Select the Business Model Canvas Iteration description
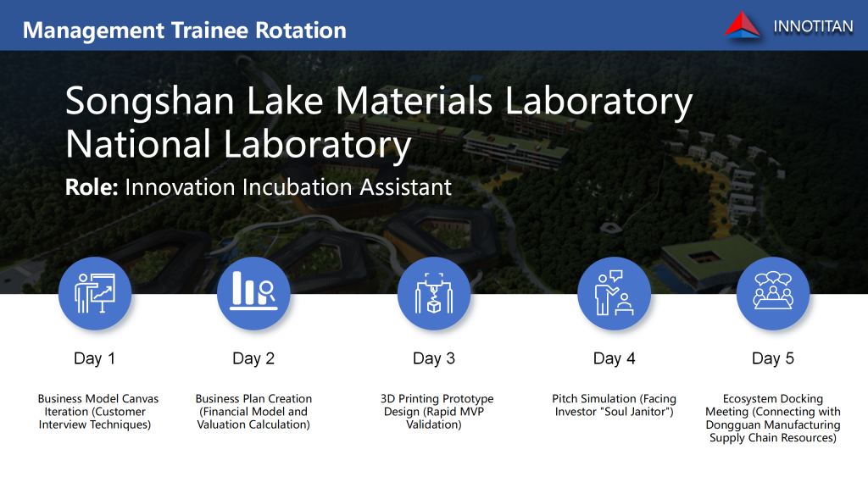Screen dimensions: 868x488 click(x=98, y=412)
